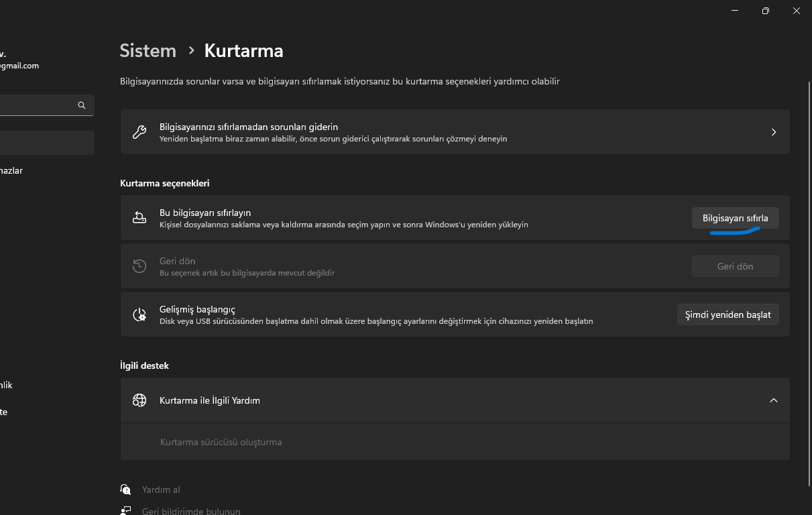The image size is (812, 515).
Task: Click the Geri bildirimde bulunun feedback icon
Action: [x=125, y=511]
